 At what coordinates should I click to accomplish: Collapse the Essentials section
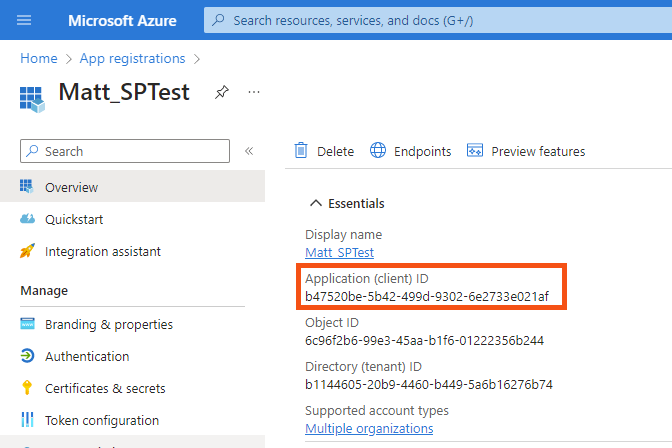tap(316, 203)
